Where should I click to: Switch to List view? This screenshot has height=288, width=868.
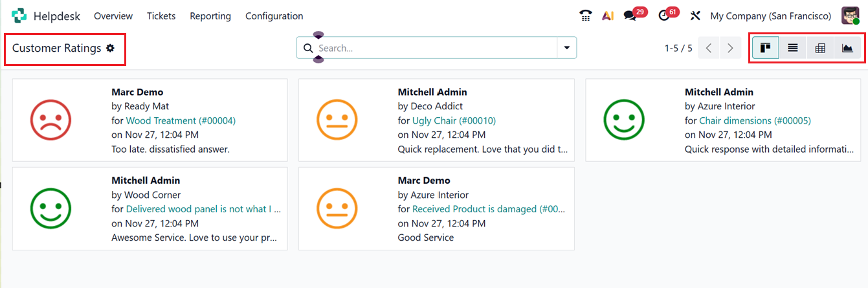pyautogui.click(x=792, y=48)
